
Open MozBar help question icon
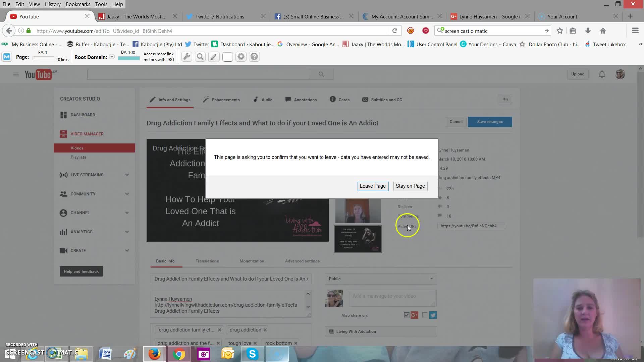point(254,57)
